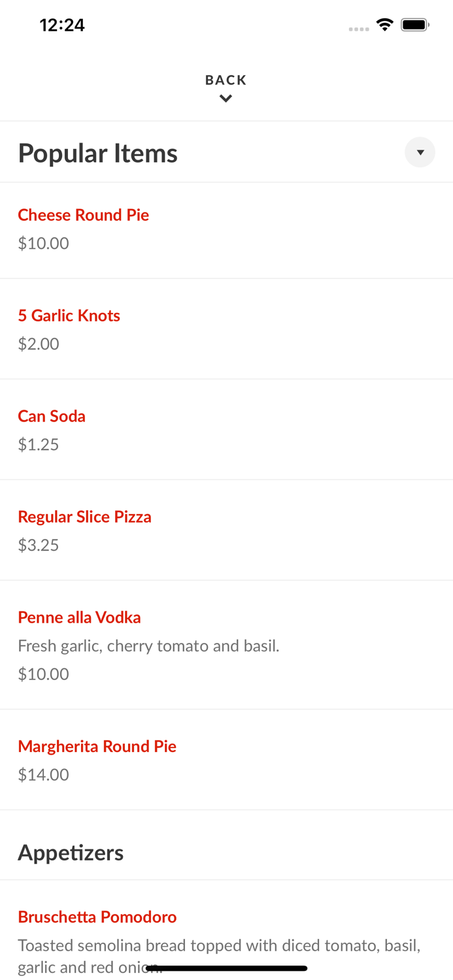Image resolution: width=453 pixels, height=980 pixels.
Task: Select Margherita Round Pie
Action: [x=97, y=745]
